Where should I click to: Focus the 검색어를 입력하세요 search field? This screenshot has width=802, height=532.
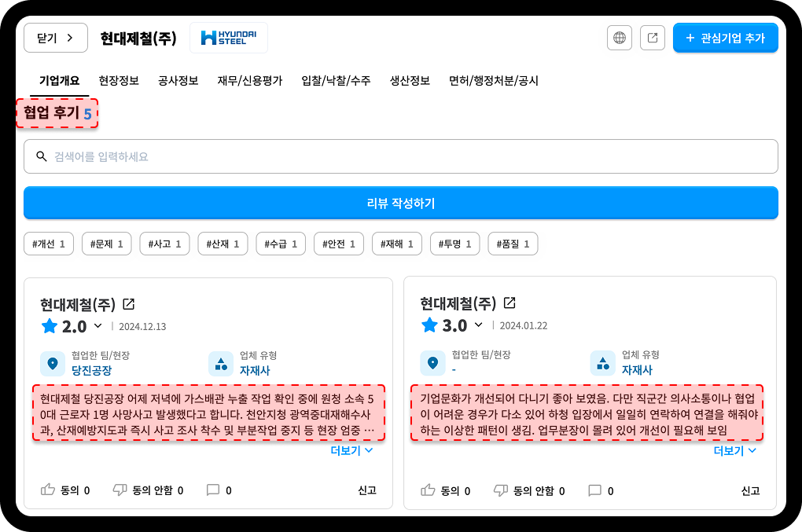(x=401, y=156)
